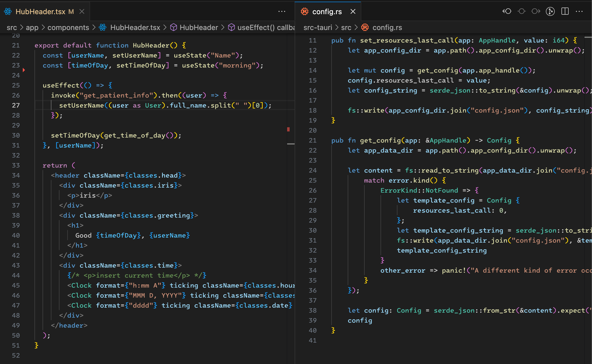Click Go Back navigation icon
This screenshot has height=364, width=592.
(x=507, y=11)
